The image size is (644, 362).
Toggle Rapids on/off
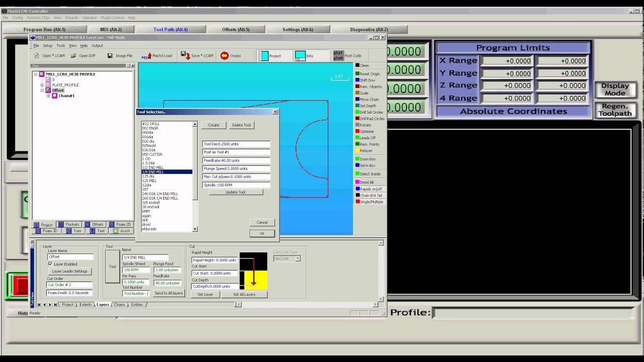369,189
